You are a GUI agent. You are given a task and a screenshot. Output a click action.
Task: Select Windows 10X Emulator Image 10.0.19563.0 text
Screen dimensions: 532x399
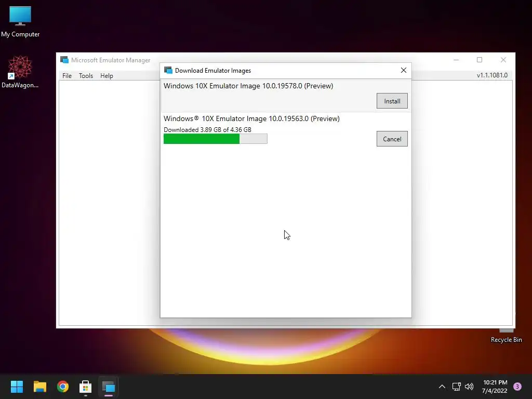point(251,118)
